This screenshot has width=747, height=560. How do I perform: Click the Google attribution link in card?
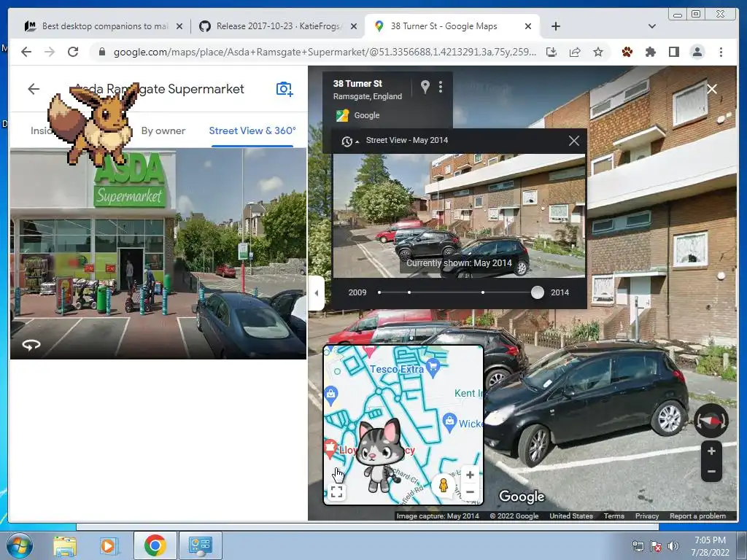coord(367,115)
